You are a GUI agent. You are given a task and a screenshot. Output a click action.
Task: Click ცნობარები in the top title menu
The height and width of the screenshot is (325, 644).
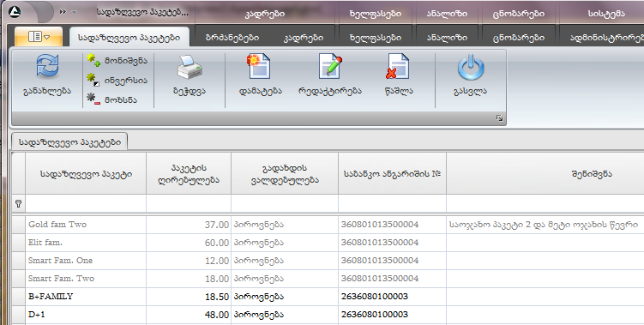click(x=518, y=13)
